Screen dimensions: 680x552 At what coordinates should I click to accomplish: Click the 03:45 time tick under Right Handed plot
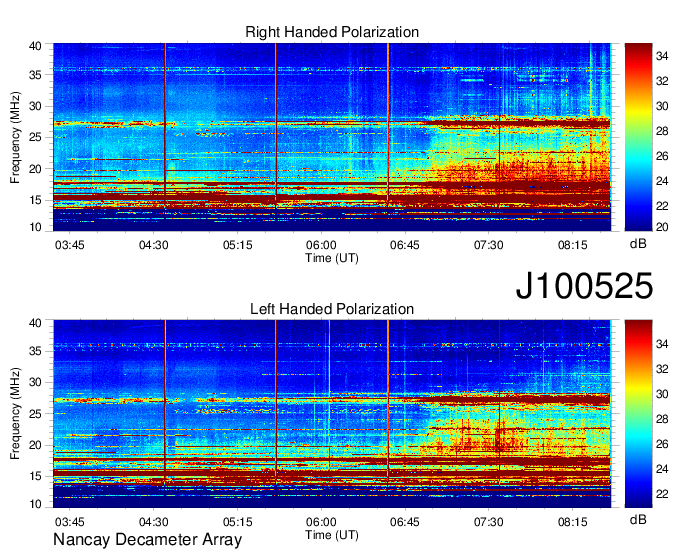(x=69, y=245)
